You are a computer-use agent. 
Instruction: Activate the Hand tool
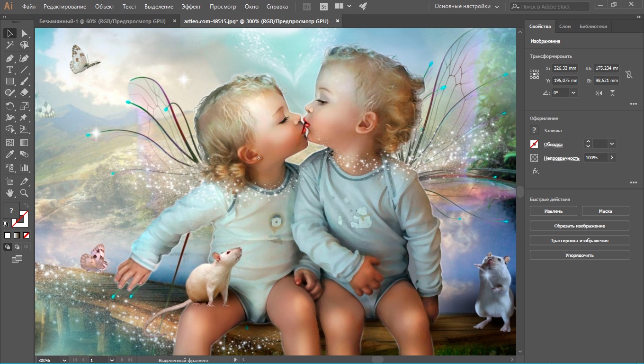9,193
